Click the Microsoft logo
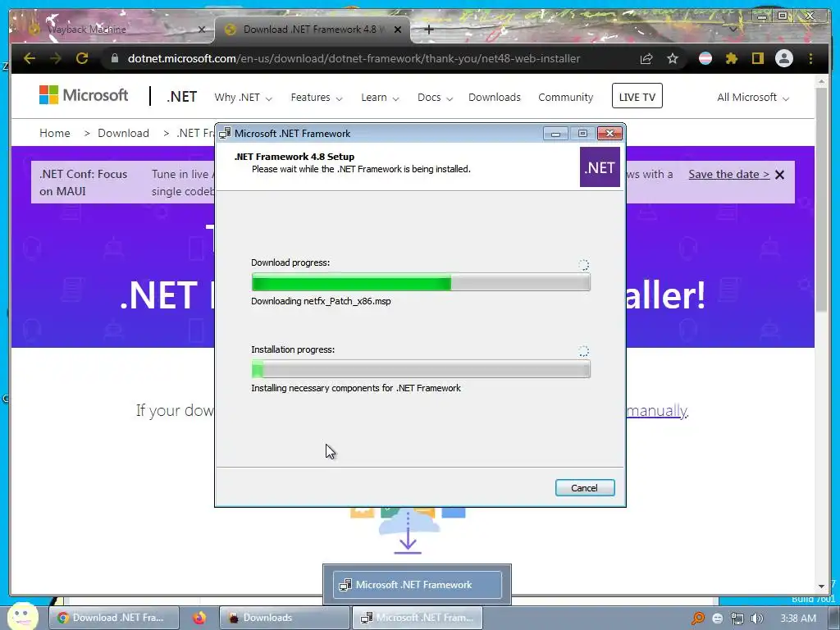 (84, 95)
